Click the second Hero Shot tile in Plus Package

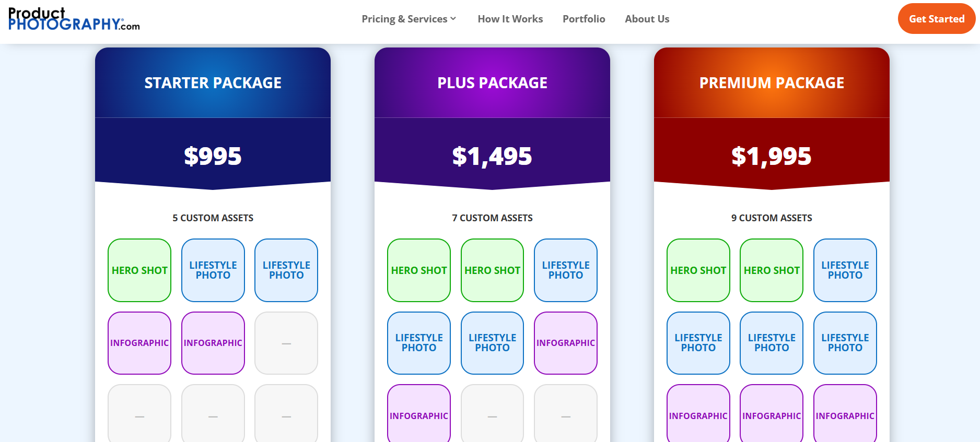tap(493, 270)
